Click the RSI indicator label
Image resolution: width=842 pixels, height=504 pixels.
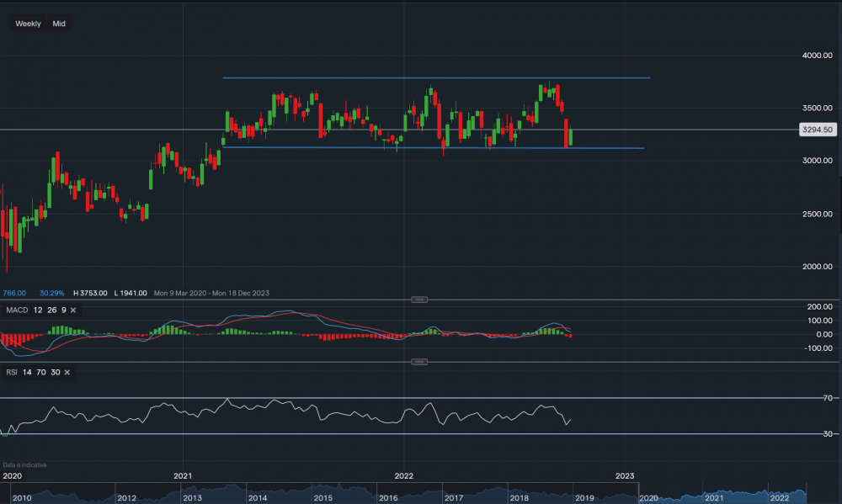(13, 372)
